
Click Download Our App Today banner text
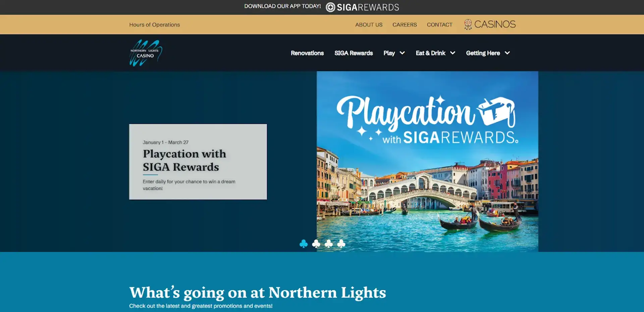pyautogui.click(x=282, y=6)
